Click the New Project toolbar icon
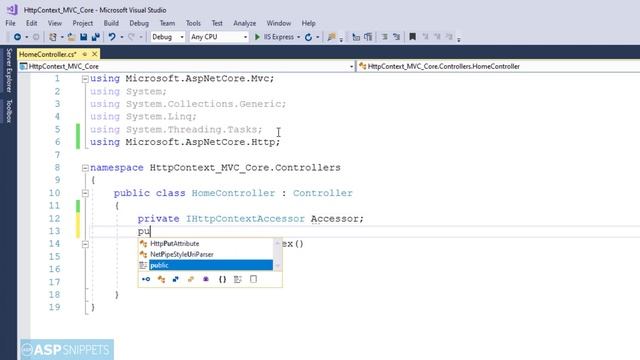This screenshot has width=640, height=360. click(x=53, y=37)
